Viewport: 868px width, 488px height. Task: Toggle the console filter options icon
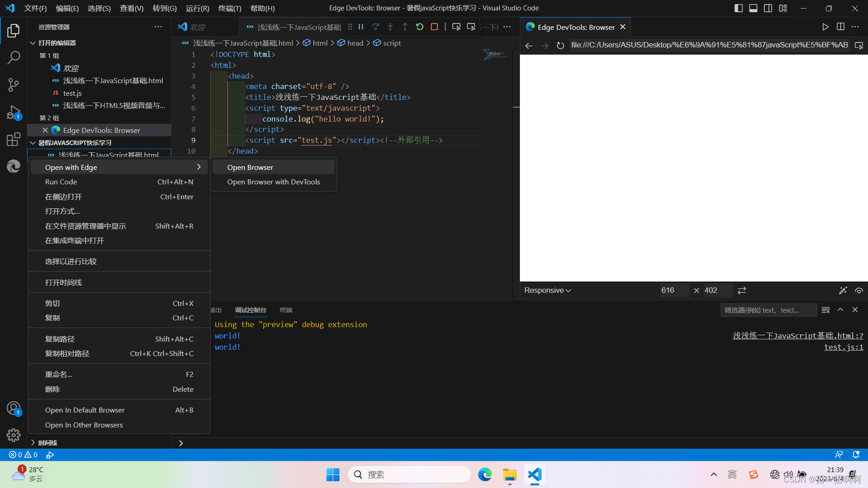(826, 310)
